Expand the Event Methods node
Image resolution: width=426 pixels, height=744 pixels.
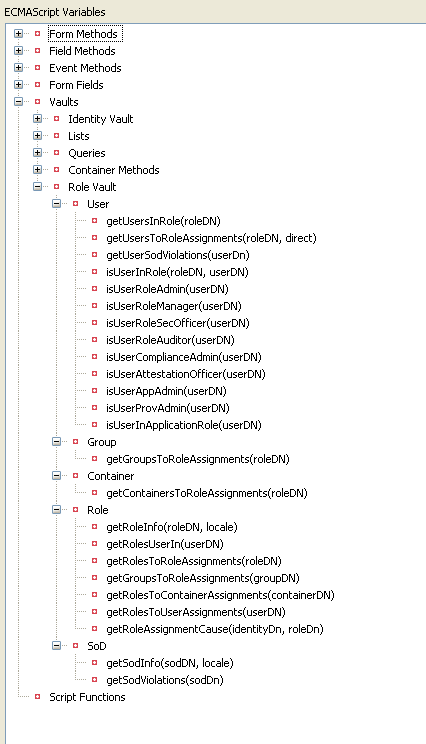pyautogui.click(x=19, y=68)
